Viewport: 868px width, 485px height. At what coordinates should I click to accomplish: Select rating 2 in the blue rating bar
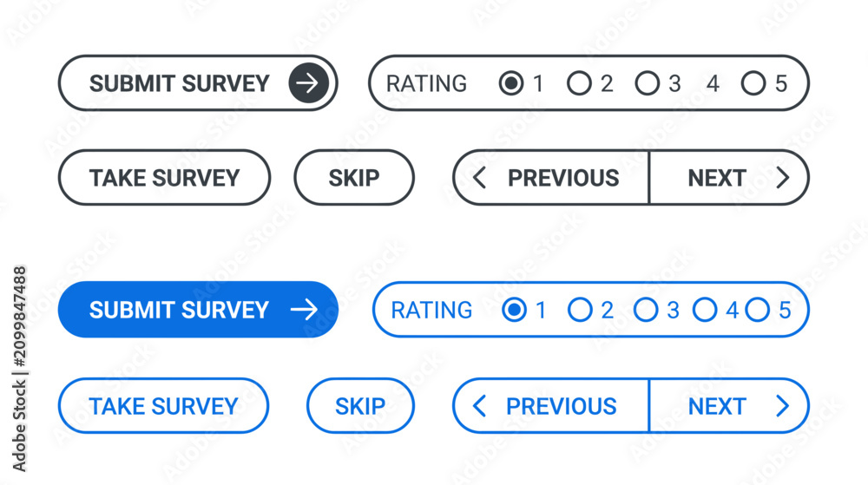point(580,310)
